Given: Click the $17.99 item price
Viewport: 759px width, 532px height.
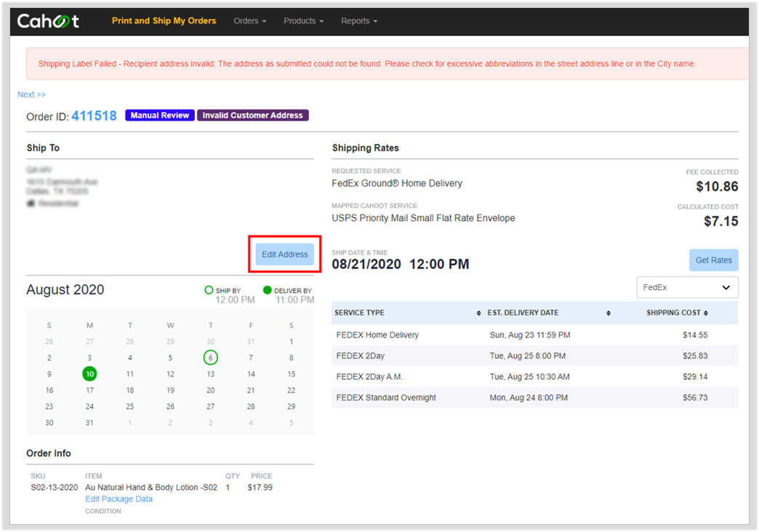Looking at the screenshot, I should [260, 488].
